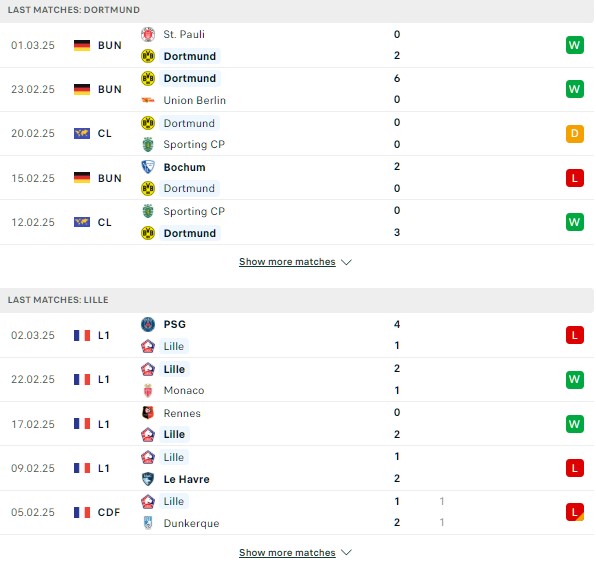Open the Bochum team name link
The image size is (596, 568).
coord(184,167)
